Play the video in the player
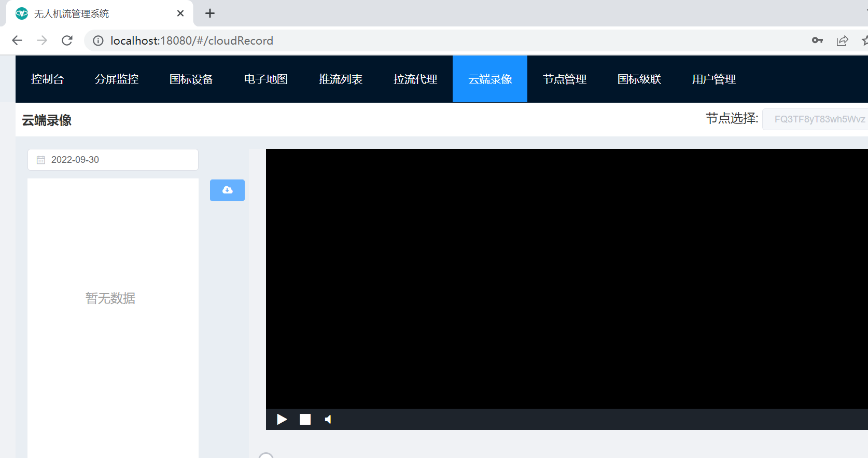This screenshot has height=458, width=868. click(x=282, y=419)
